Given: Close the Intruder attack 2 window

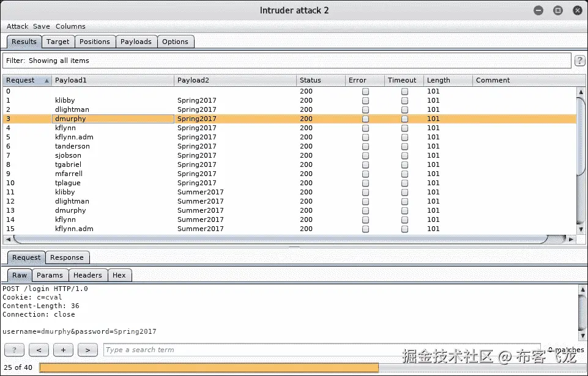Looking at the screenshot, I should point(578,10).
